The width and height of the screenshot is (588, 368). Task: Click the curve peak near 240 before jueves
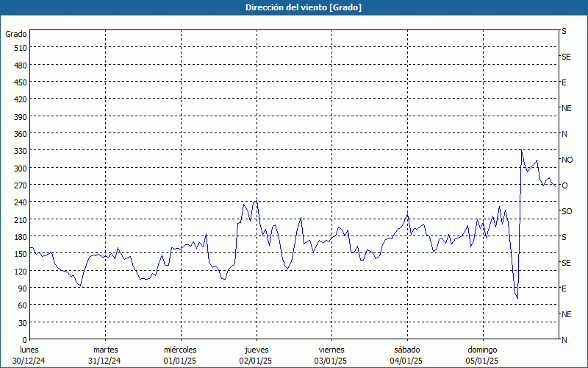[256, 201]
